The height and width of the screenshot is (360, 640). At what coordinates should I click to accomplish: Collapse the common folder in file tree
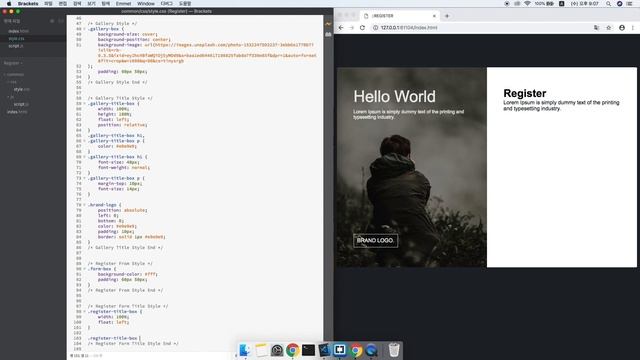[x=5, y=75]
